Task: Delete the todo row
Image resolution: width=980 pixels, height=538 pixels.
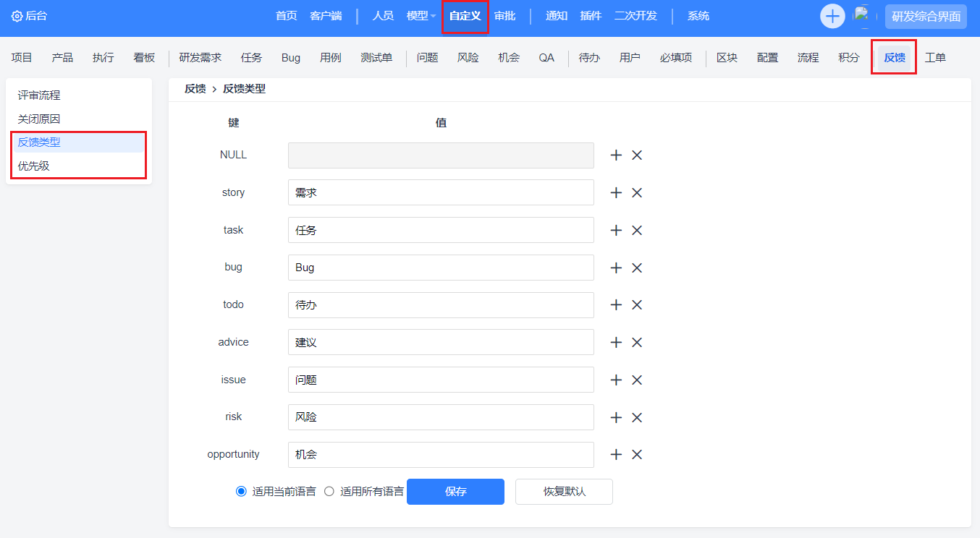Action: (637, 305)
